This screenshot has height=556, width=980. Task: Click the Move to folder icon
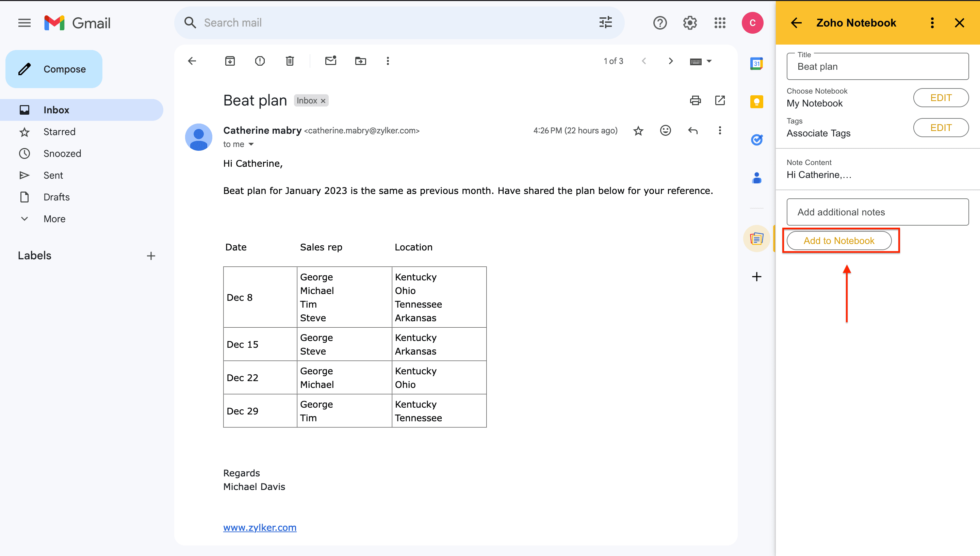pyautogui.click(x=360, y=61)
